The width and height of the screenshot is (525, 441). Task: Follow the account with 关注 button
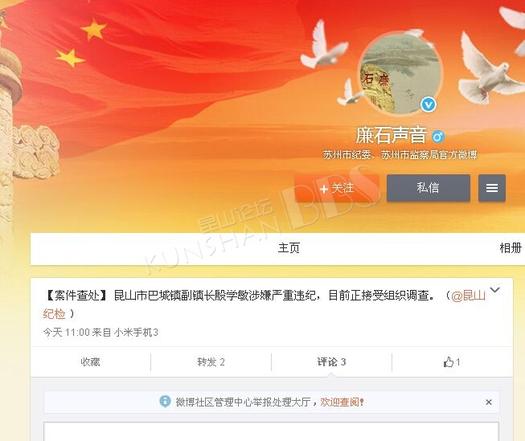337,188
